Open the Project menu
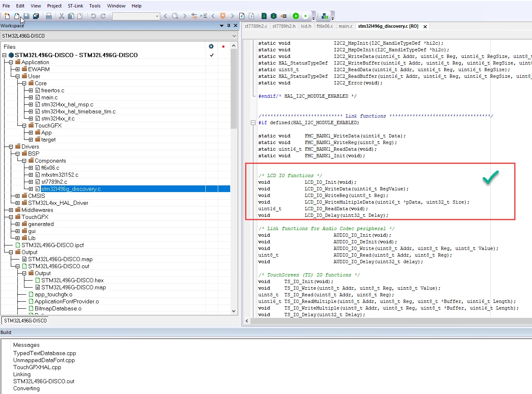Screen dimensions: 532x394 coord(54,6)
